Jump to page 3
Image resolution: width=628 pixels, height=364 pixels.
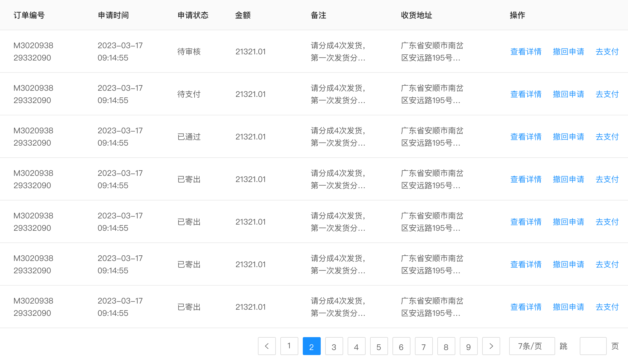point(334,346)
